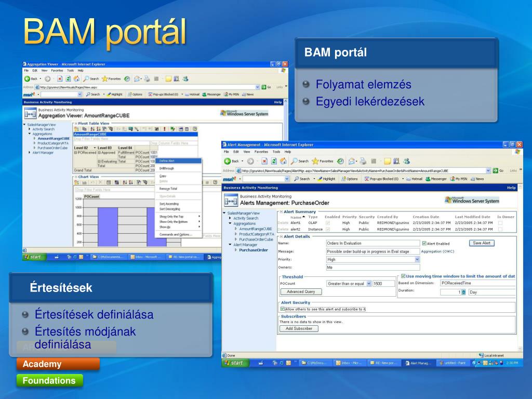
Task: Open Greater than or equal dropdown
Action: [x=369, y=284]
